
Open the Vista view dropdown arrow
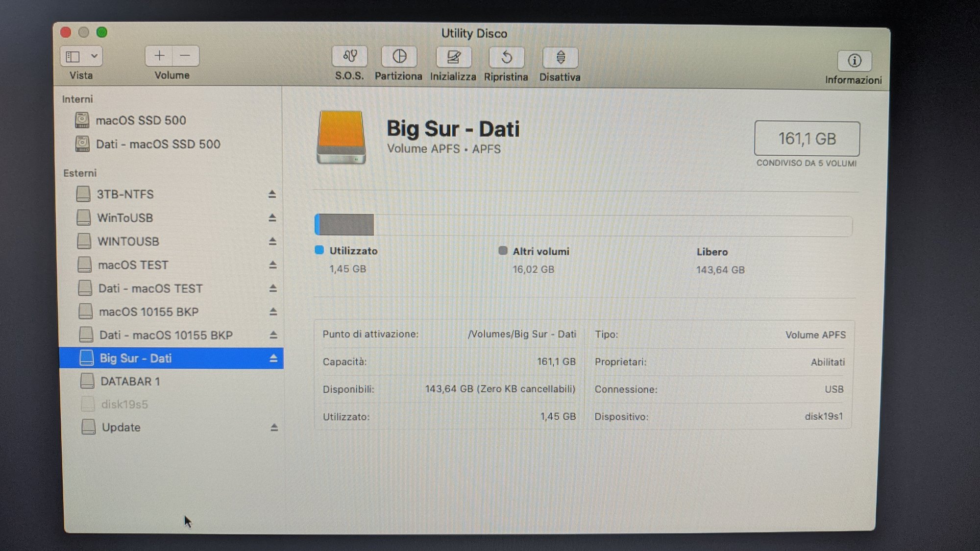coord(94,56)
